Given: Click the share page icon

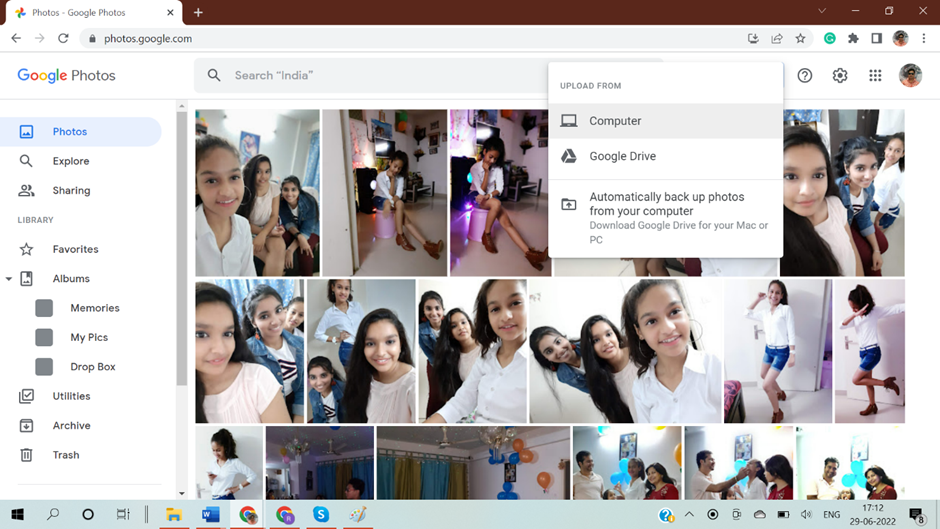Looking at the screenshot, I should click(777, 38).
